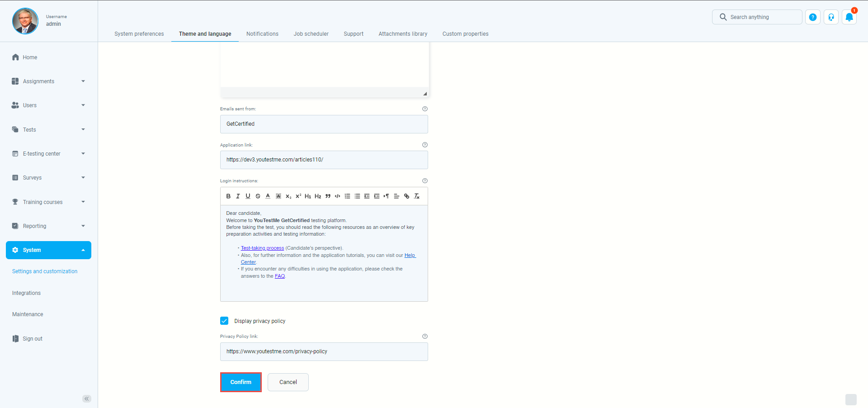Screen dimensions: 868x408
Task: Click the Application link input field
Action: coord(324,160)
